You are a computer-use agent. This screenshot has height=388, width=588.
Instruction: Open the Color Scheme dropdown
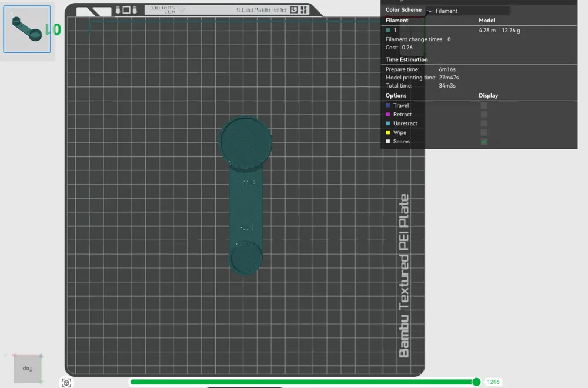pyautogui.click(x=467, y=11)
